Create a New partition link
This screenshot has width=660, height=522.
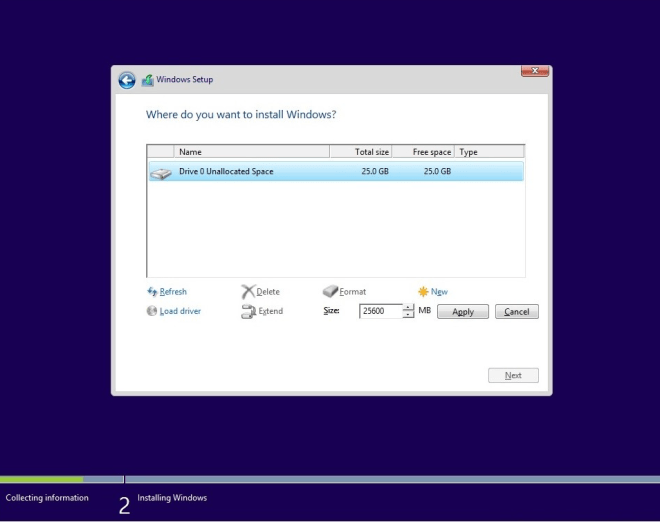[x=439, y=291]
